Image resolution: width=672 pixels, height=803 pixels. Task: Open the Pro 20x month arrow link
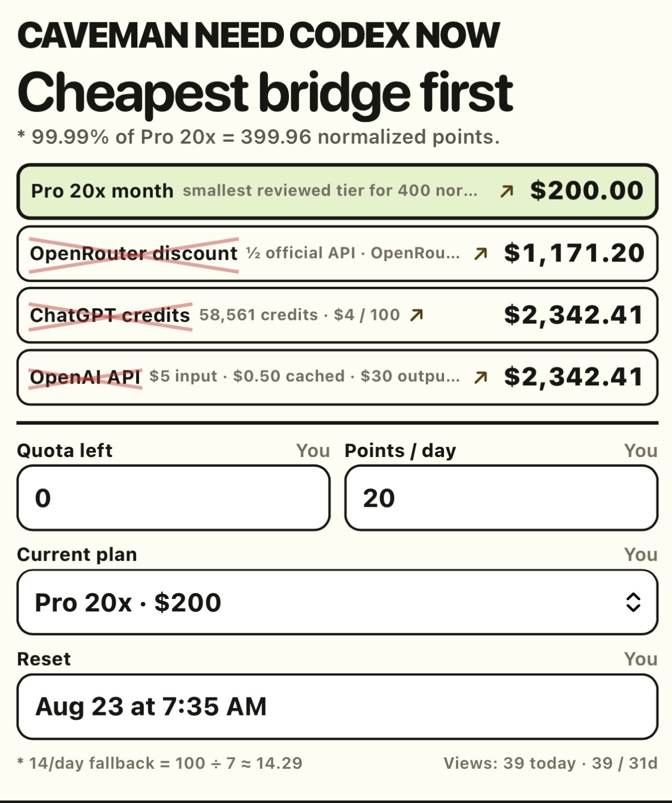[x=507, y=191]
